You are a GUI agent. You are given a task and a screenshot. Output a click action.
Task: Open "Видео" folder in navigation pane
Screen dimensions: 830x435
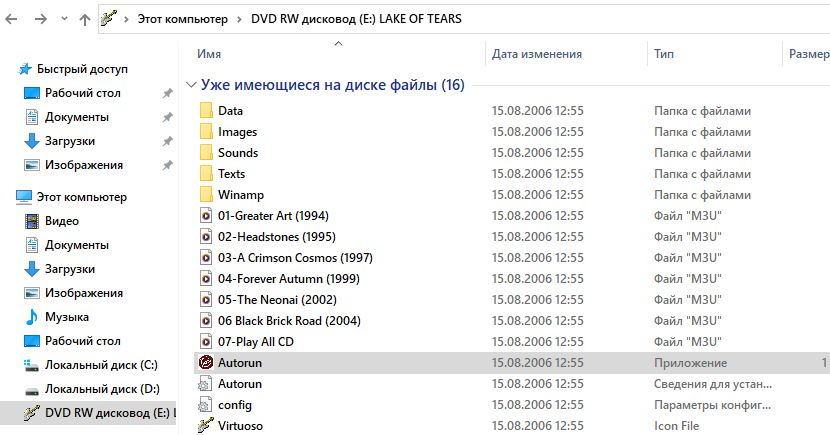coord(62,221)
